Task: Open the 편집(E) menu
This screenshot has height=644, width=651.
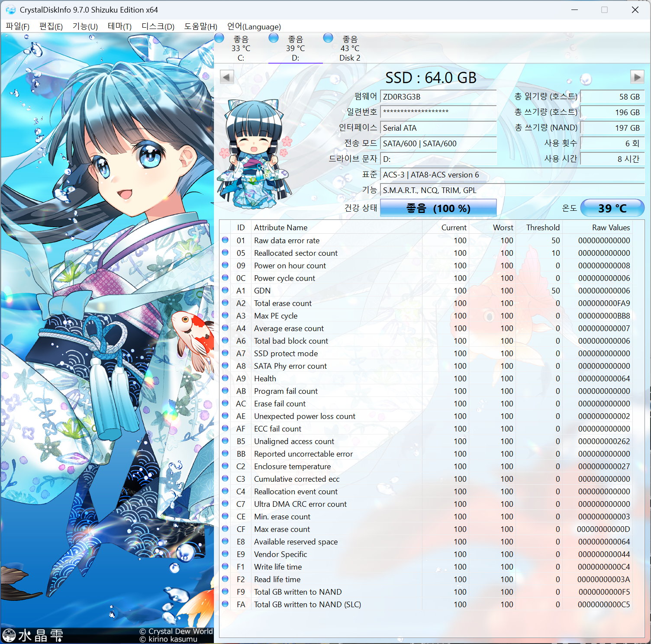Action: (x=51, y=26)
